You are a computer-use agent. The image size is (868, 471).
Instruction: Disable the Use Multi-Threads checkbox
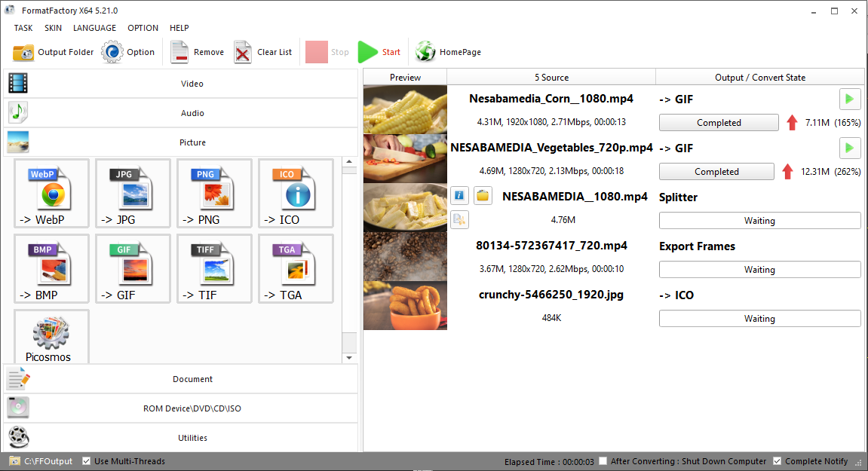(x=87, y=461)
